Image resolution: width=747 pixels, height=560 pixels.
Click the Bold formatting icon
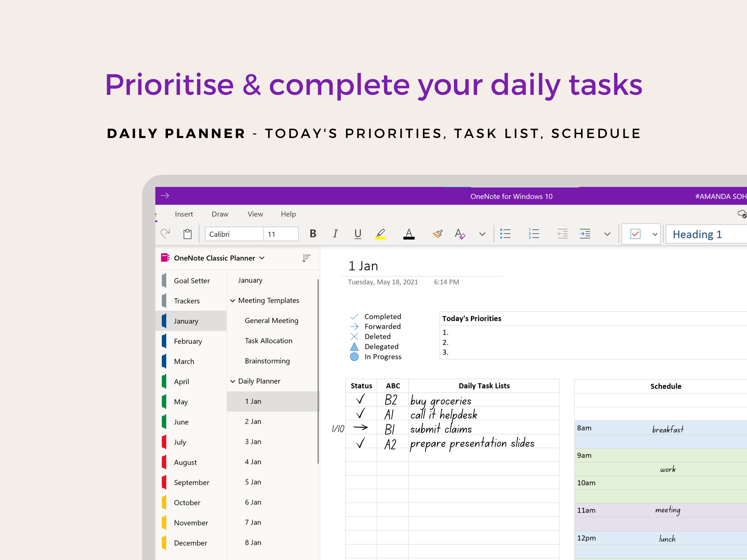pos(311,235)
